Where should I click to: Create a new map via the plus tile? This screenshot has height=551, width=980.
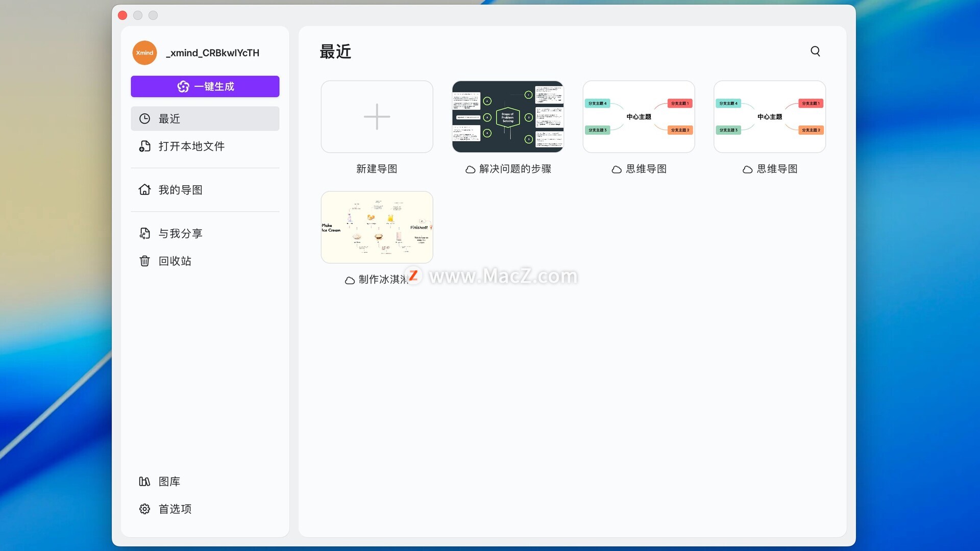pos(377,117)
